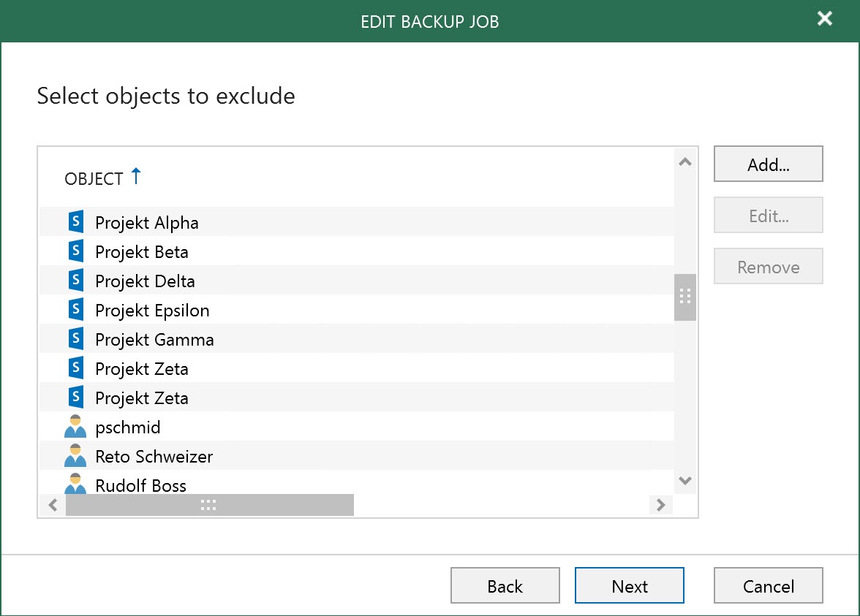Click the Remove button

768,266
